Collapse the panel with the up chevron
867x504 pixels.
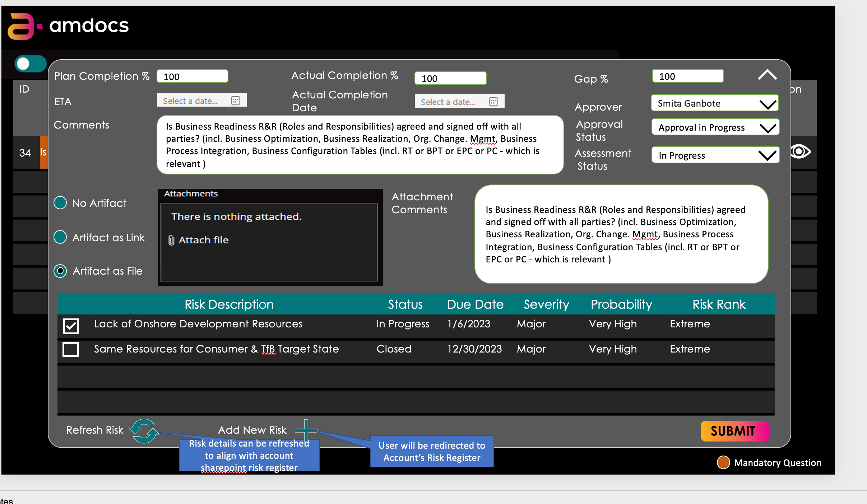point(767,75)
